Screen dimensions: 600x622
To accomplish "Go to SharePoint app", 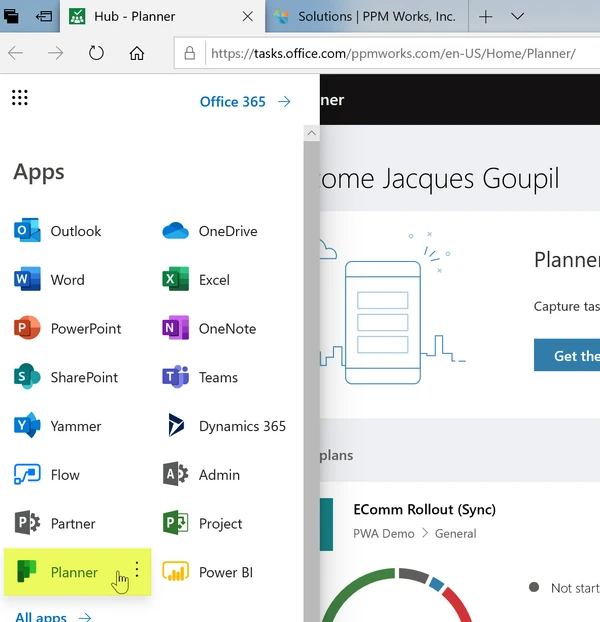I will coord(66,377).
